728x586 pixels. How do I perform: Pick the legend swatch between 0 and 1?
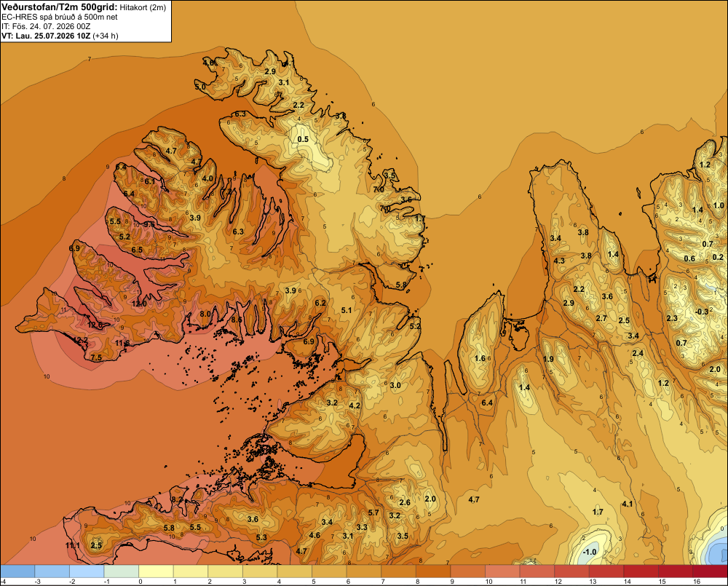pos(156,571)
